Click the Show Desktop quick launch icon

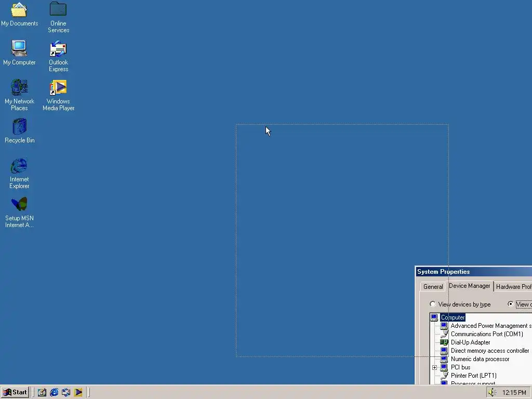pos(42,392)
